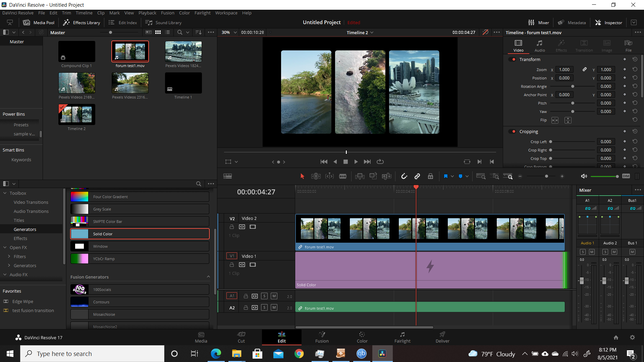Click the Detail Zoom icon
The image size is (644, 362).
pyautogui.click(x=494, y=176)
